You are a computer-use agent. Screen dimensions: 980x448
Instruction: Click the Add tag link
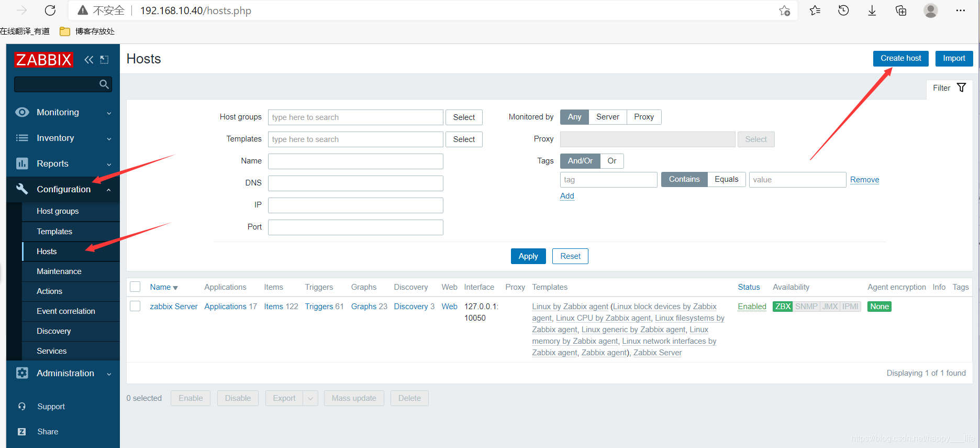coord(567,196)
